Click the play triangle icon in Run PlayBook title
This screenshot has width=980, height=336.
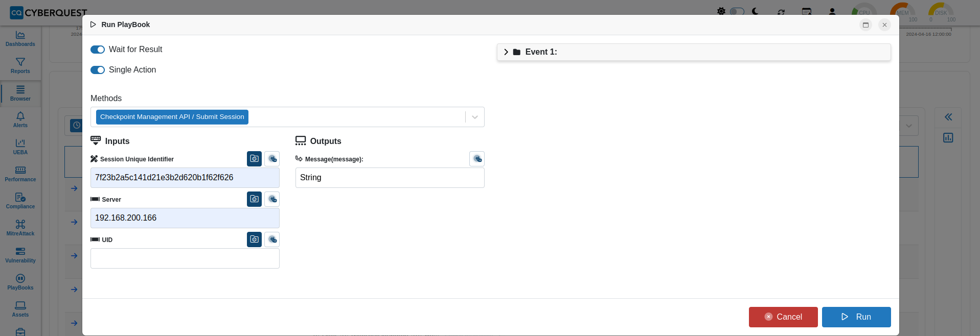(x=93, y=25)
